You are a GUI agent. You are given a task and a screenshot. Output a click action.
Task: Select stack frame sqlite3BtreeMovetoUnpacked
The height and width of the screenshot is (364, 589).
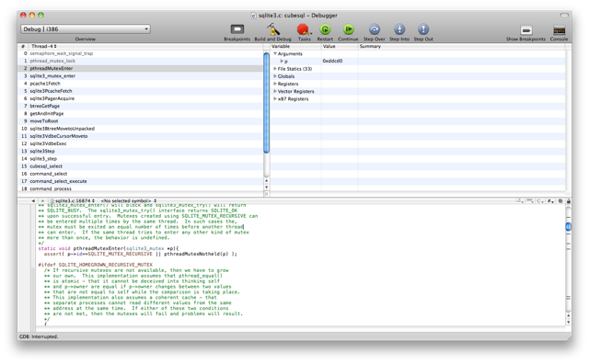tap(141, 129)
